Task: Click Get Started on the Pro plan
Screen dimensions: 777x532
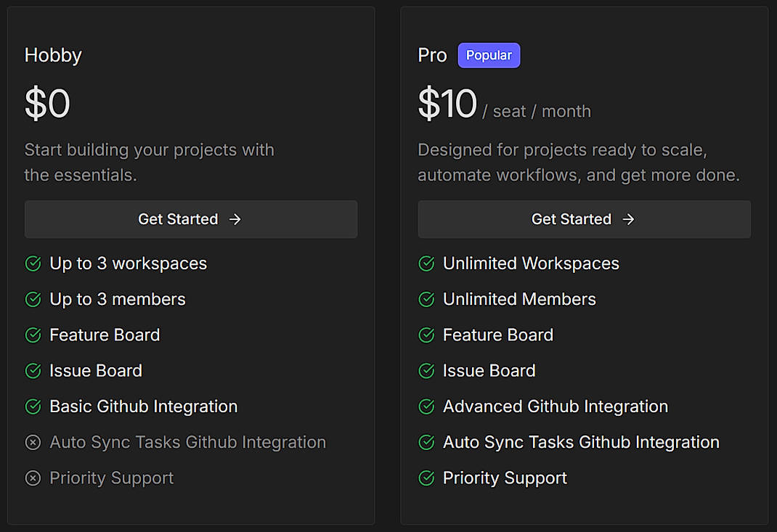Action: click(x=585, y=219)
